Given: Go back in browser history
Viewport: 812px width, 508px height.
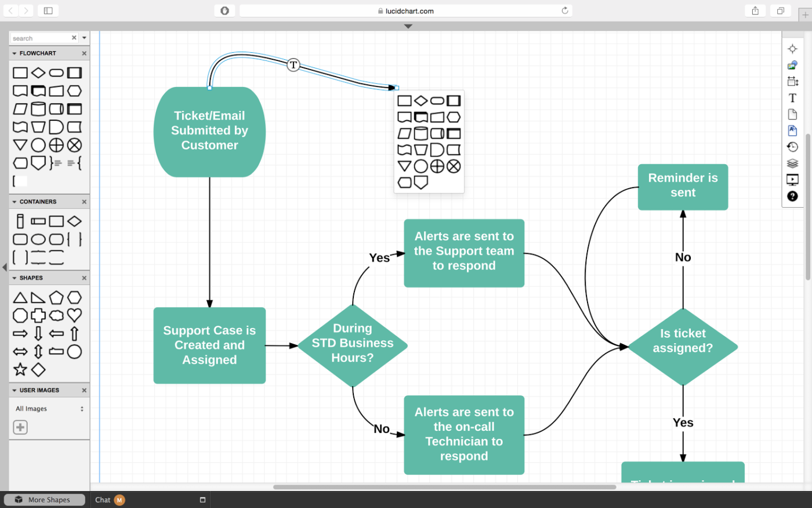Looking at the screenshot, I should [x=11, y=10].
